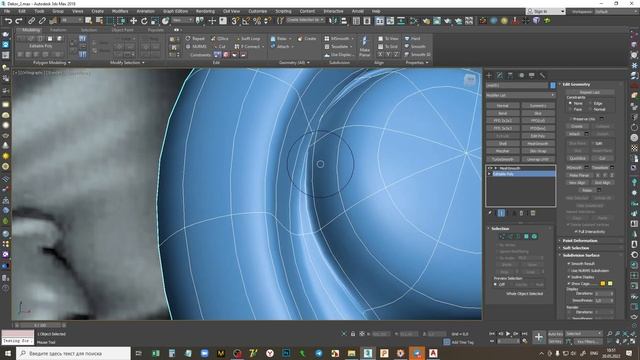Toggle Show End Result in modifier stack
Image resolution: width=640 pixels, height=360 pixels.
click(502, 213)
